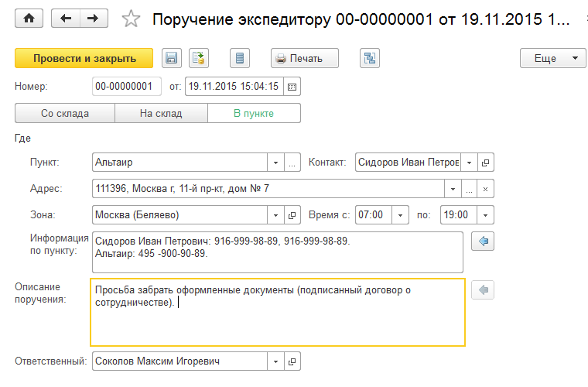Image resolution: width=588 pixels, height=387 pixels.
Task: Expand the 'Зона' dropdown list
Action: 276,214
